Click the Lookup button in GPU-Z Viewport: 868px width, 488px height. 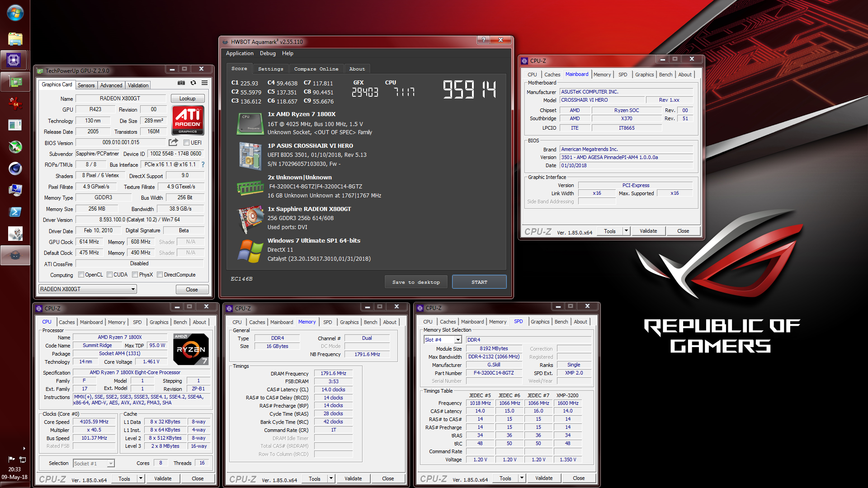coord(187,99)
